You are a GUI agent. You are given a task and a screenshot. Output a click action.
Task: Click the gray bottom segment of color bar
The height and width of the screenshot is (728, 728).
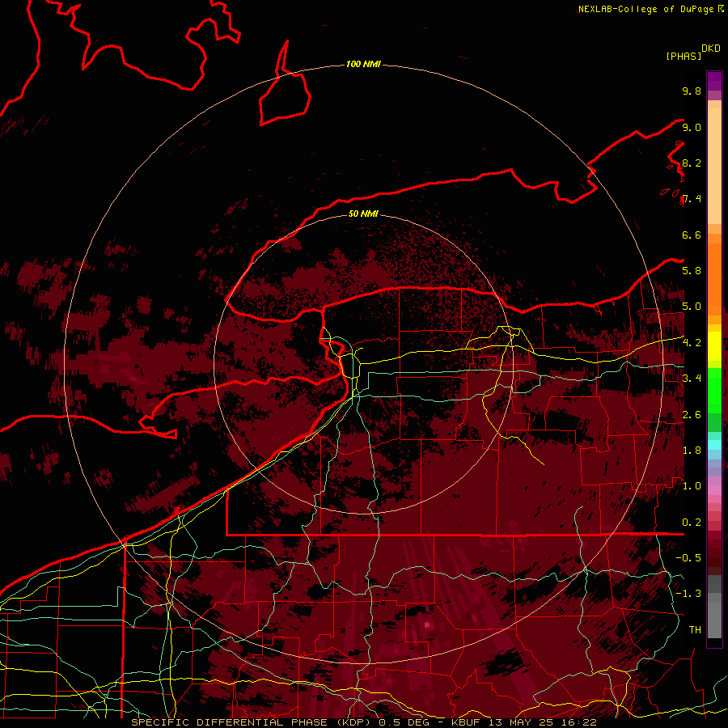(x=714, y=617)
